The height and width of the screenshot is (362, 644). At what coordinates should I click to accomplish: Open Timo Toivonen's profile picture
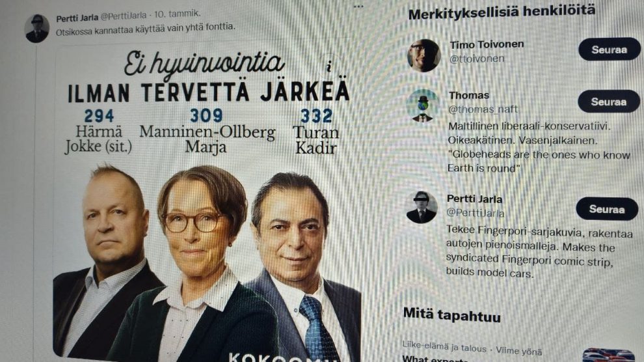click(x=424, y=55)
